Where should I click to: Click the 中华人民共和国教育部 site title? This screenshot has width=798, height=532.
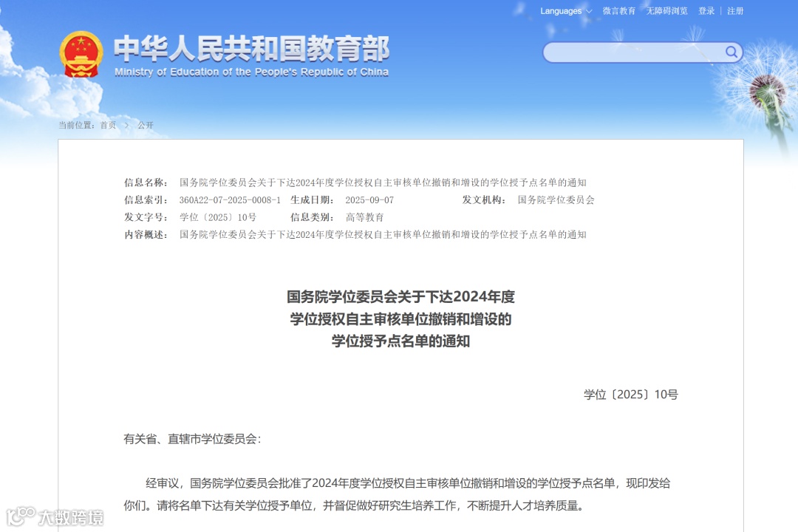pos(251,48)
